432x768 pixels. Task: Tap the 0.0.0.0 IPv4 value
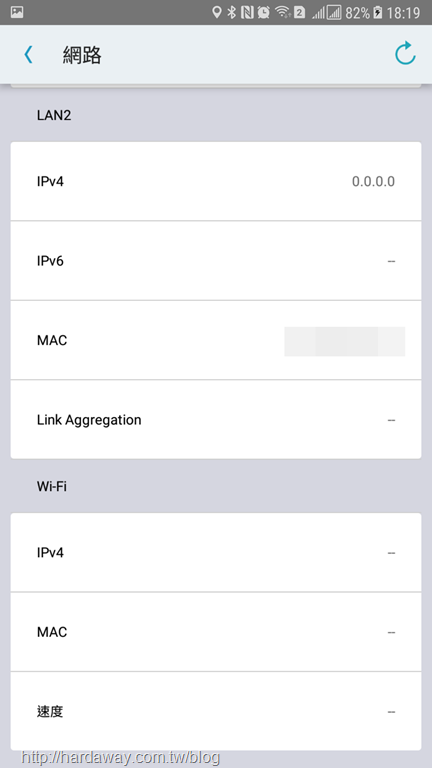tap(373, 182)
